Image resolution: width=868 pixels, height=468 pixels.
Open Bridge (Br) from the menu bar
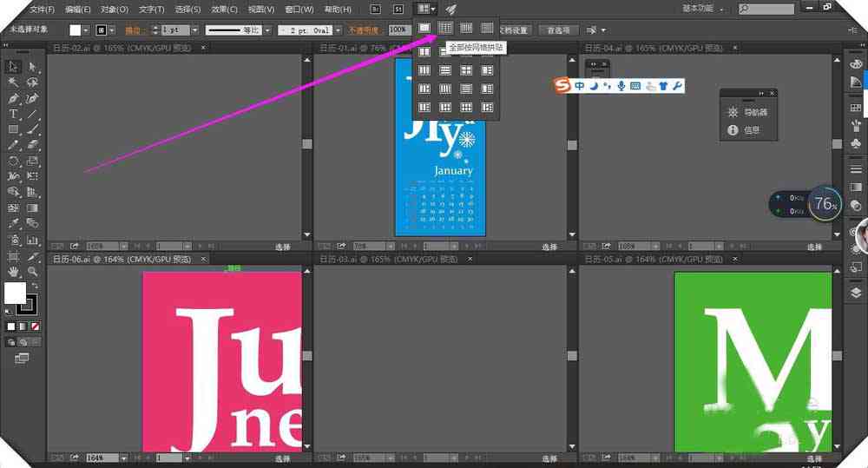click(375, 9)
